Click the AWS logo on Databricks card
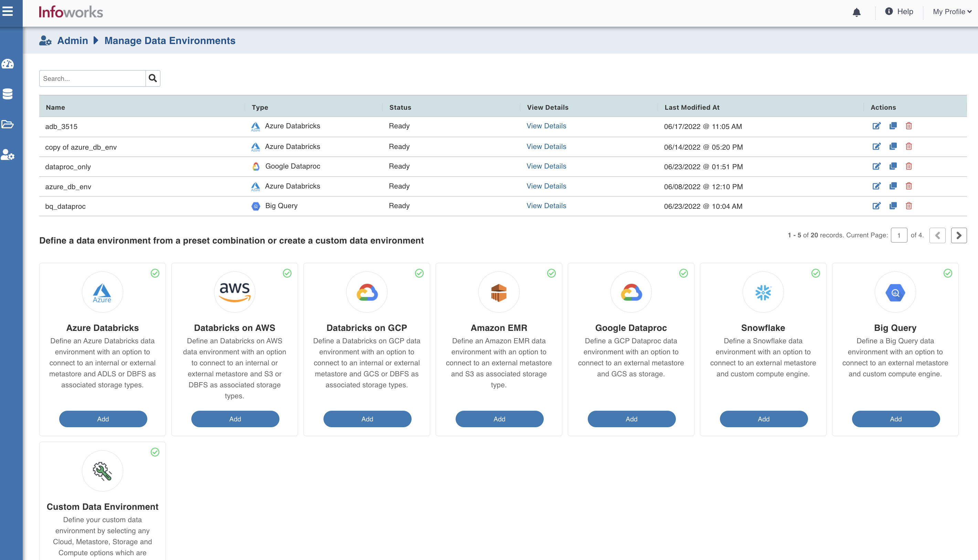Screen dimensions: 978x560 pos(235,292)
